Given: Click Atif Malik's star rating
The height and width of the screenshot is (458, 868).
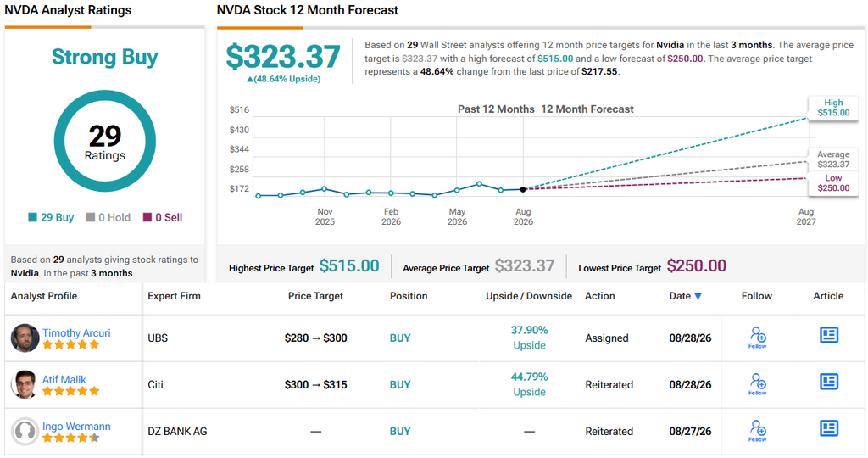Looking at the screenshot, I should point(71,391).
